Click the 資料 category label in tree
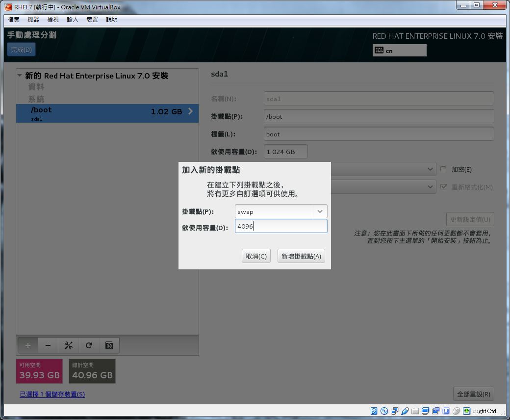Viewport: 510px width, 420px height. [36, 87]
